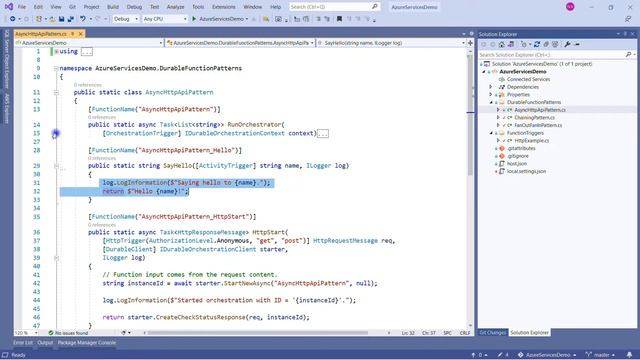This screenshot has width=640, height=360.
Task: Click the Save All icon
Action: pos(71,19)
